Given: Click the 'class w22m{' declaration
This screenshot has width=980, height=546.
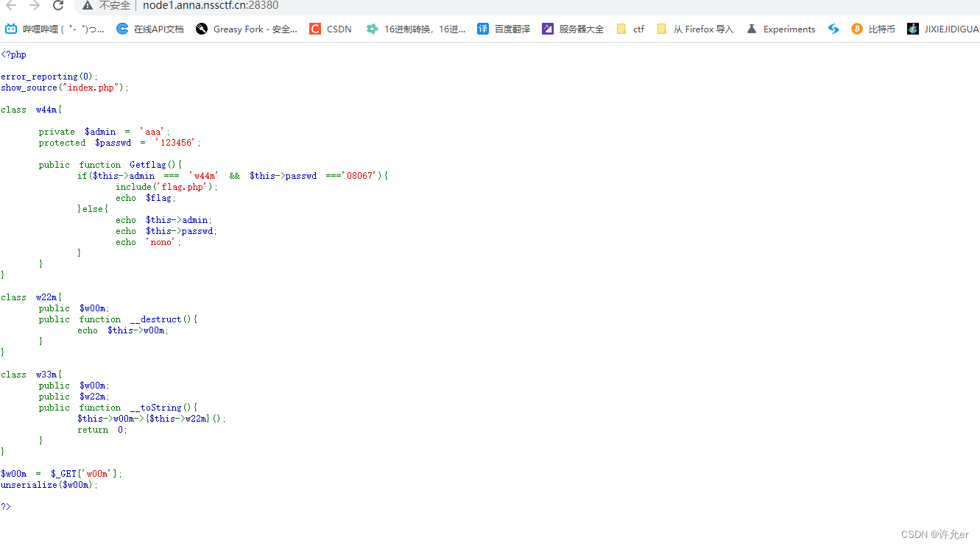Looking at the screenshot, I should pos(32,297).
